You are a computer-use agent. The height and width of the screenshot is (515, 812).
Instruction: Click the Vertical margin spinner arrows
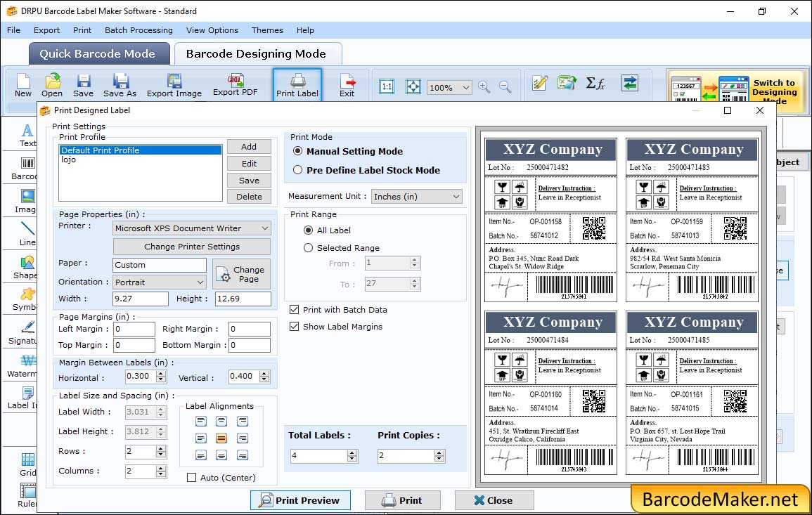point(264,377)
